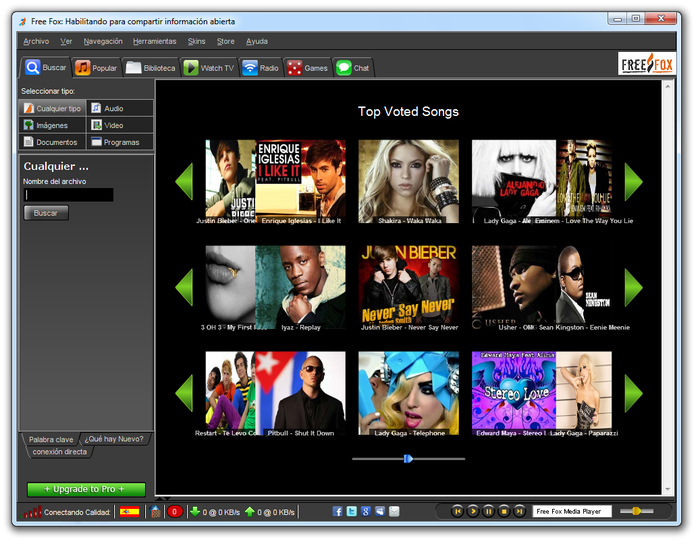The image size is (700, 548).
Task: Share on Twitter icon
Action: [351, 511]
